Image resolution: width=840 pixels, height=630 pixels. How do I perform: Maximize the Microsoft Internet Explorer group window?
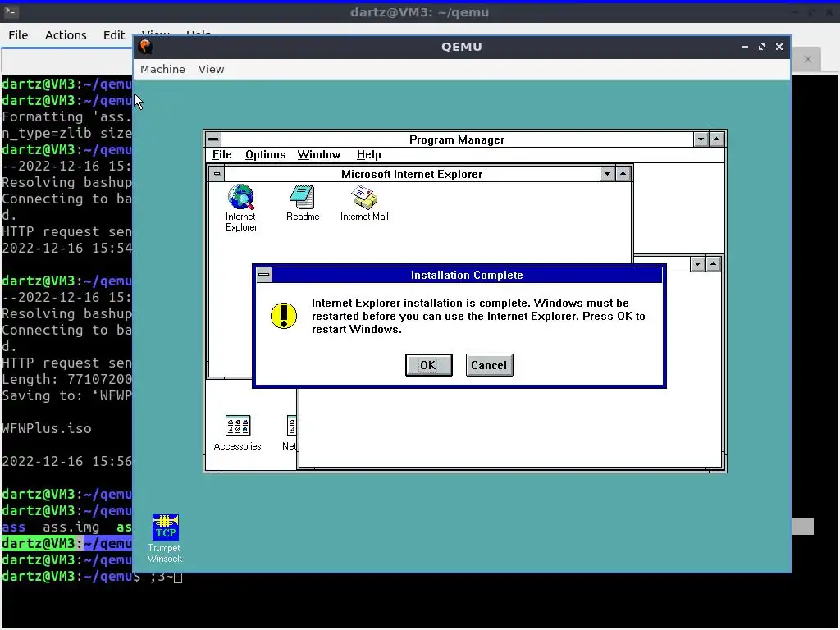click(x=623, y=174)
